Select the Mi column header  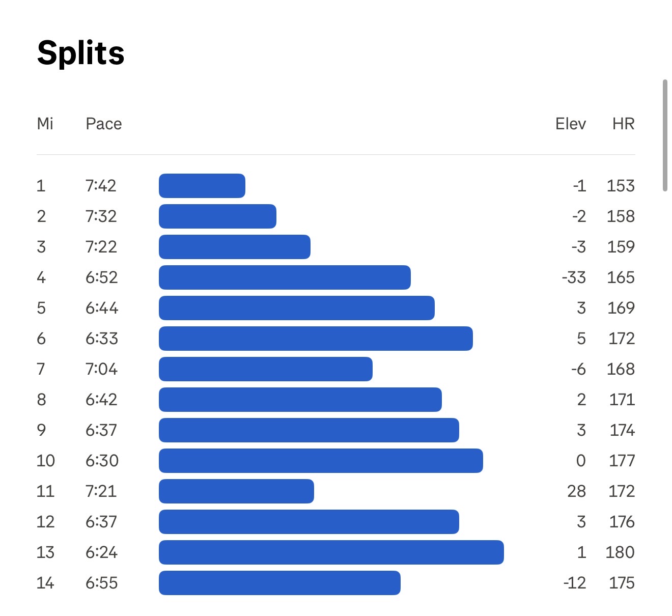coord(45,124)
